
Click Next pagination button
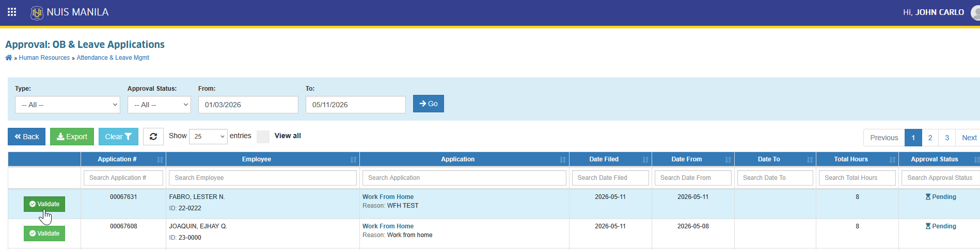[969, 138]
